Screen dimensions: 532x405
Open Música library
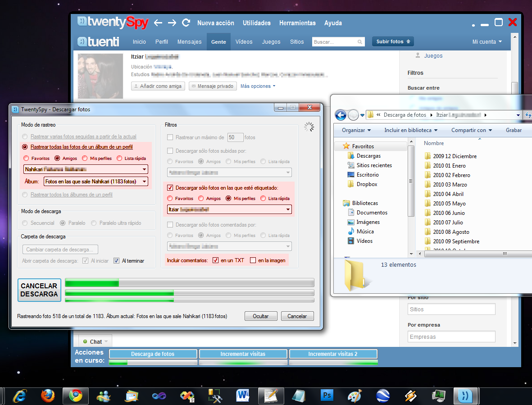[361, 232]
